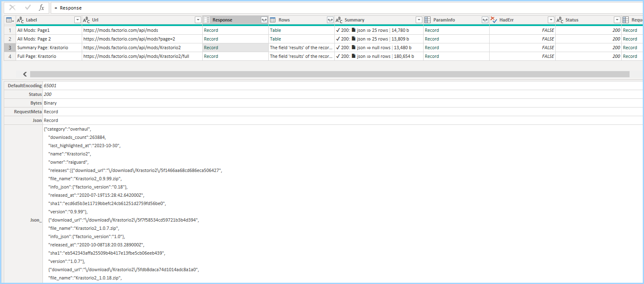Select the HadErr FALSE cell in row 1
Image resolution: width=644 pixels, height=284 pixels.
pos(522,30)
